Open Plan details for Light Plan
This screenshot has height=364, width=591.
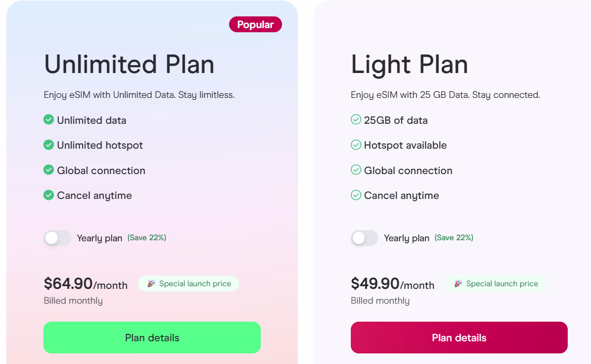[459, 338]
